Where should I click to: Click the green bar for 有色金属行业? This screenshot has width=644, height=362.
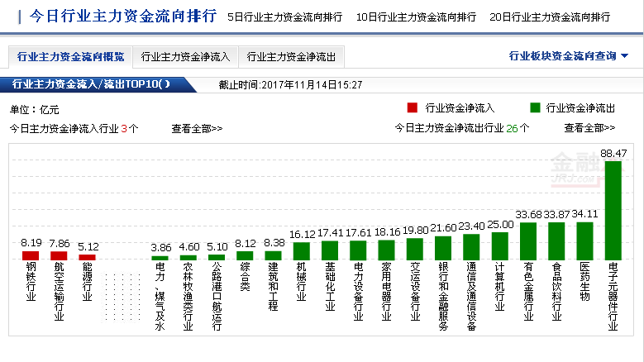click(527, 241)
